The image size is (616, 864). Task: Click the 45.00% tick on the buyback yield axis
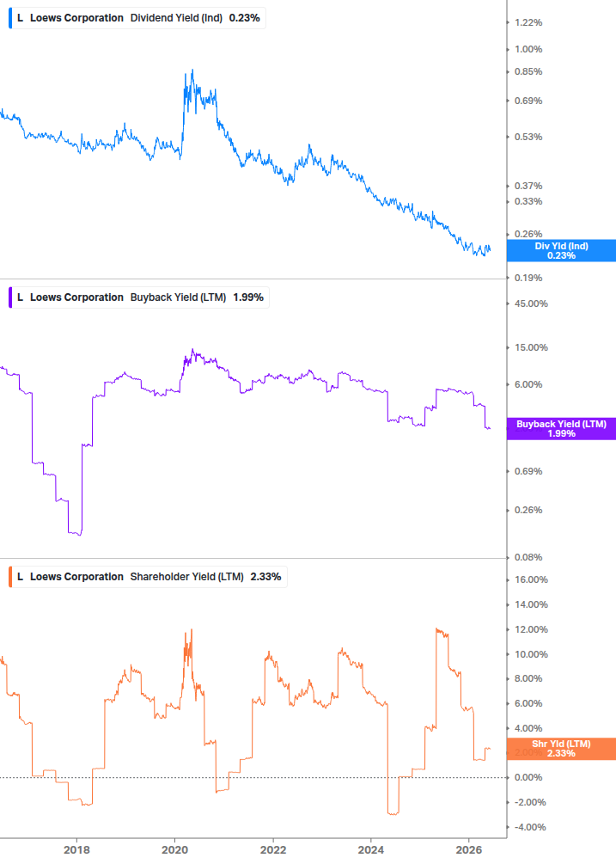coord(531,303)
